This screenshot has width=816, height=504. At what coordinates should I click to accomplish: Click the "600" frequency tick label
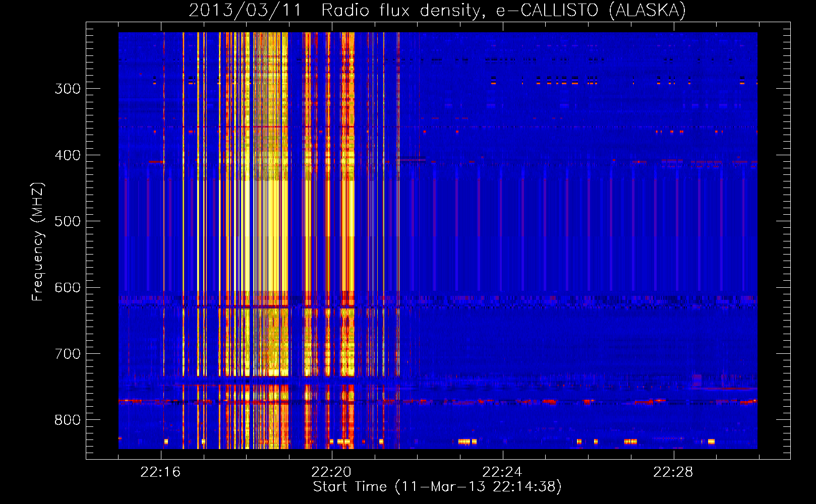[68, 288]
